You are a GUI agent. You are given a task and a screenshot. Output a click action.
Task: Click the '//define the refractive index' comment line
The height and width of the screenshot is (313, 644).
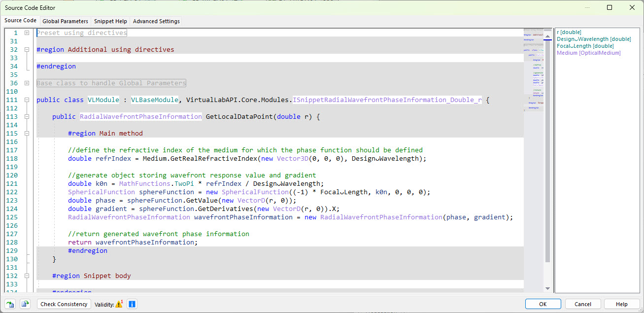pyautogui.click(x=245, y=150)
